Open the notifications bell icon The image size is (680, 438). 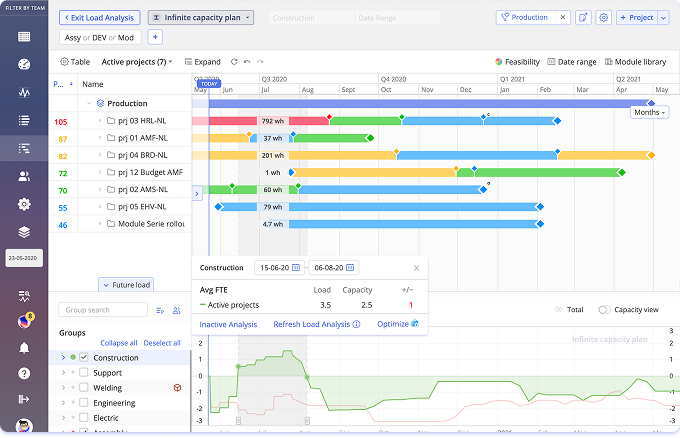[x=24, y=348]
